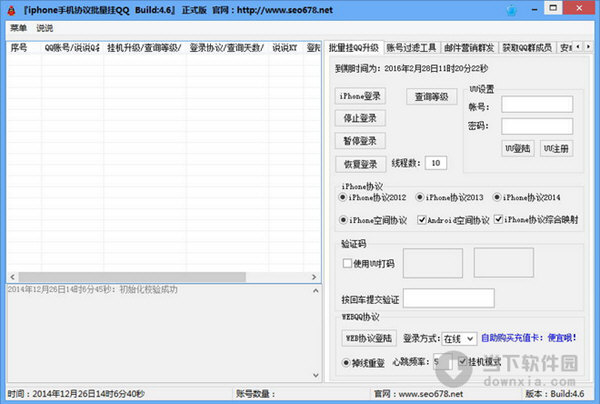Click the 停止登录 button
This screenshot has height=404, width=600.
(360, 118)
